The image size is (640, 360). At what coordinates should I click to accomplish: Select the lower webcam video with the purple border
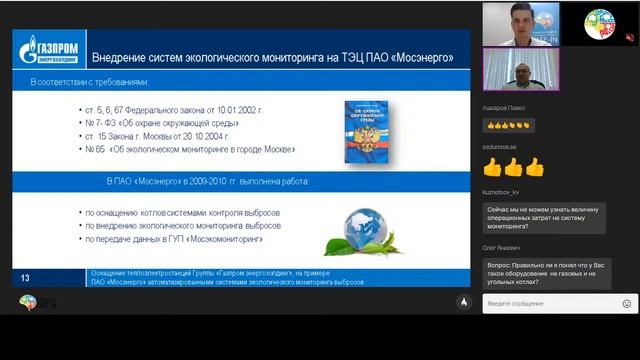coord(521,69)
